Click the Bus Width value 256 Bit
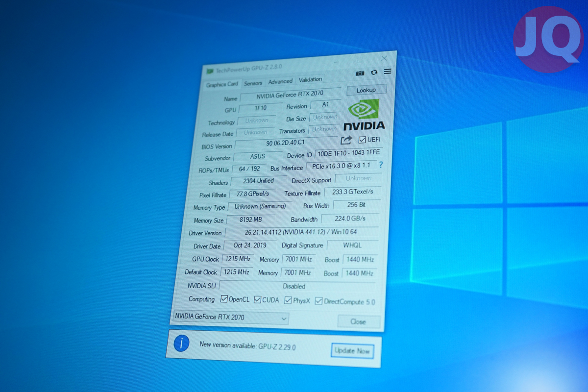Viewport: 588px width, 392px height. tap(357, 205)
